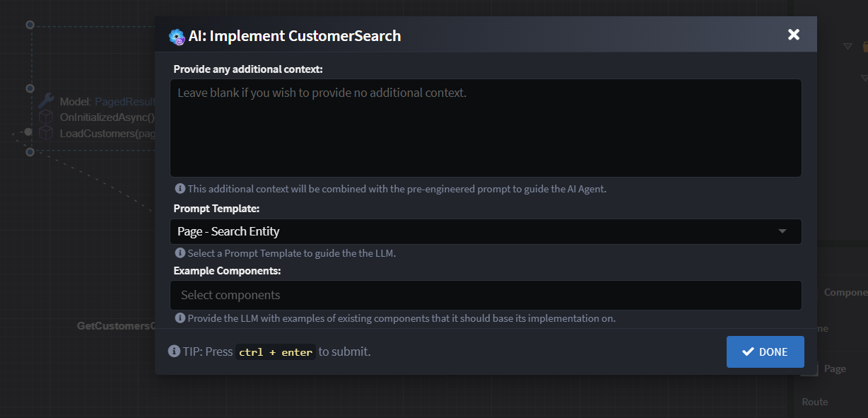868x418 pixels.
Task: Click the cube icon beside OnInitializedAsync()
Action: (46, 117)
